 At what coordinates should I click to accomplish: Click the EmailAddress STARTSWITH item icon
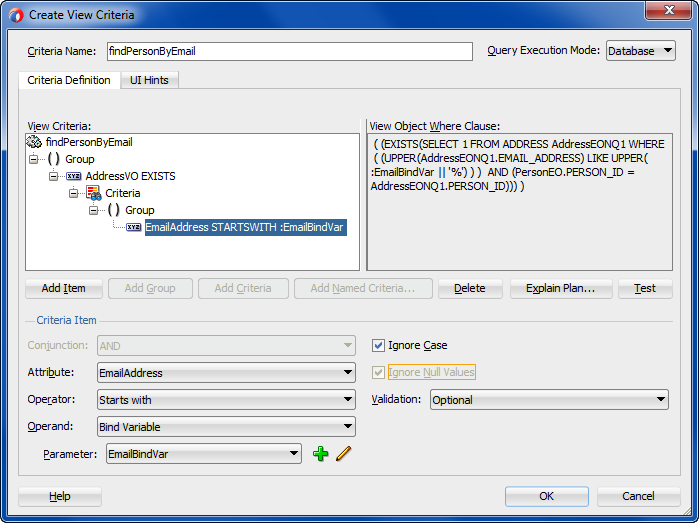coord(134,227)
